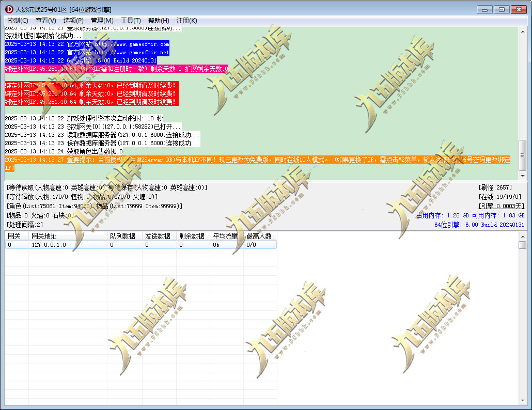Open the 控制(C) menu
The image size is (532, 410).
point(18,21)
